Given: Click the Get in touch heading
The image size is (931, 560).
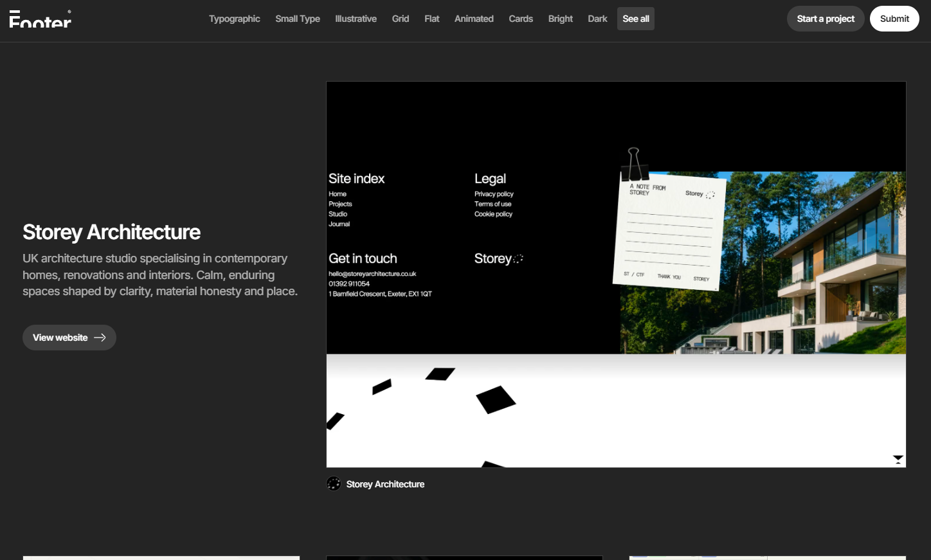Looking at the screenshot, I should pyautogui.click(x=363, y=258).
